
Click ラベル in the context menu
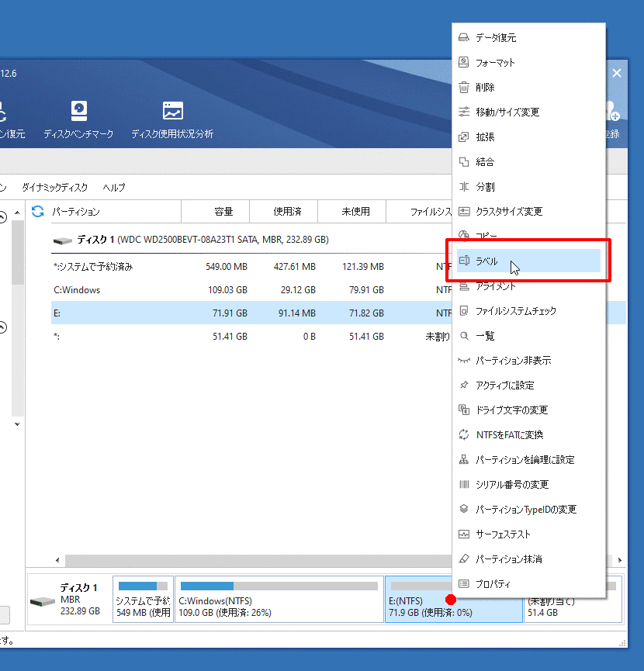click(x=487, y=261)
